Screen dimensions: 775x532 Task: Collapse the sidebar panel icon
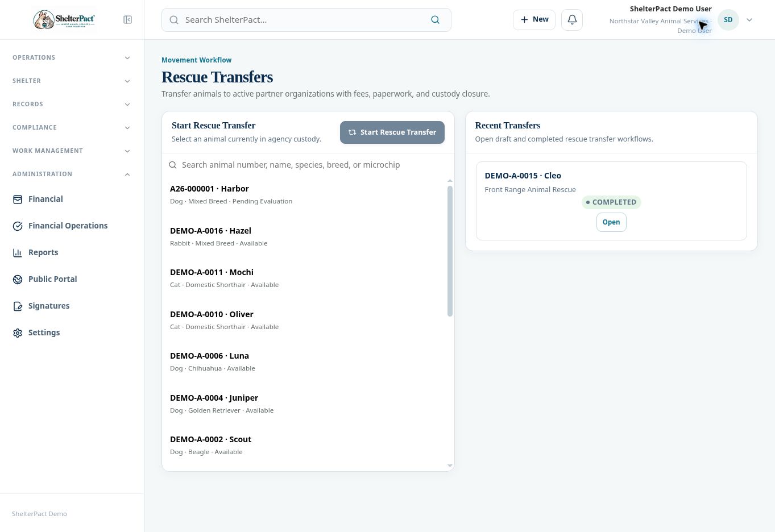pyautogui.click(x=127, y=20)
